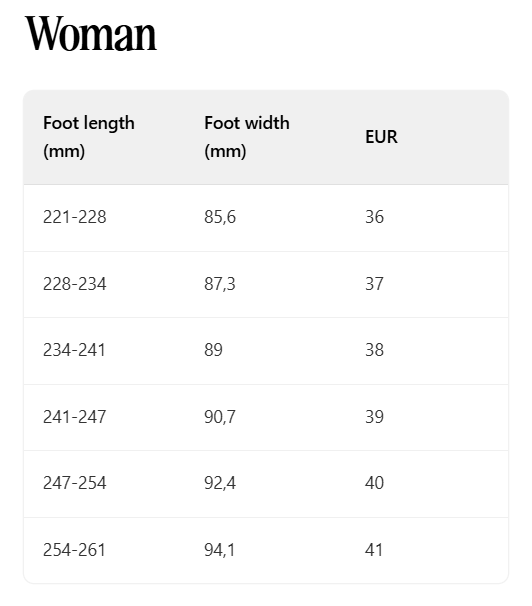Click the 89 foot width value
The image size is (532, 606).
click(x=213, y=350)
